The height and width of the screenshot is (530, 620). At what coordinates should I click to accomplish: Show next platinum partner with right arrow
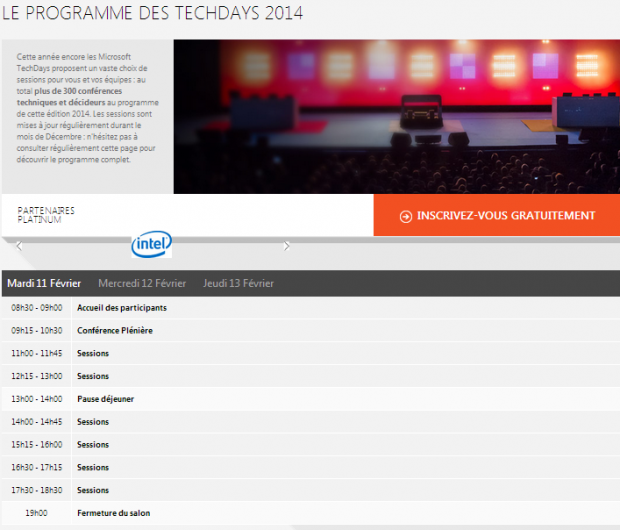click(287, 246)
